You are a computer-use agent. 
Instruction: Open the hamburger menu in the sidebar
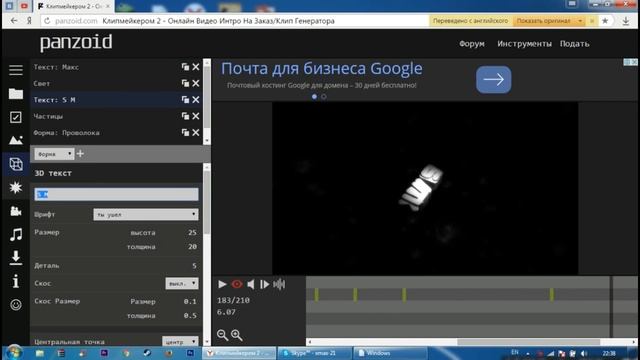pyautogui.click(x=16, y=70)
